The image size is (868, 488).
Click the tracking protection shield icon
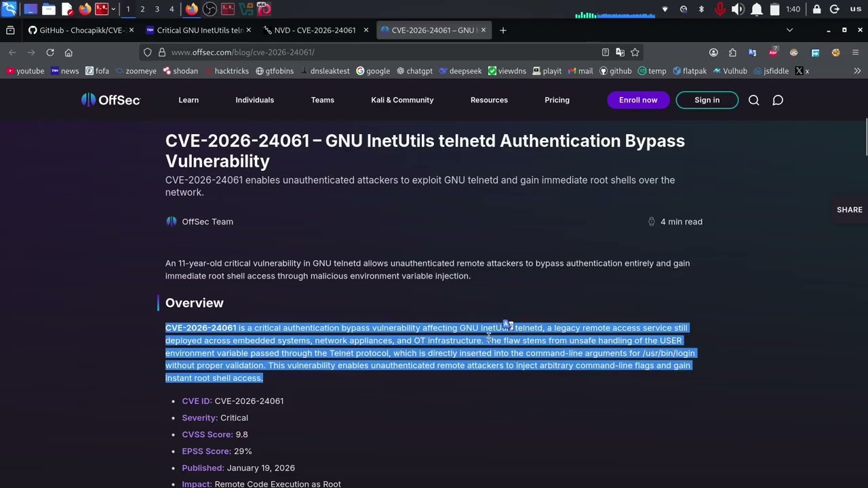pos(147,52)
